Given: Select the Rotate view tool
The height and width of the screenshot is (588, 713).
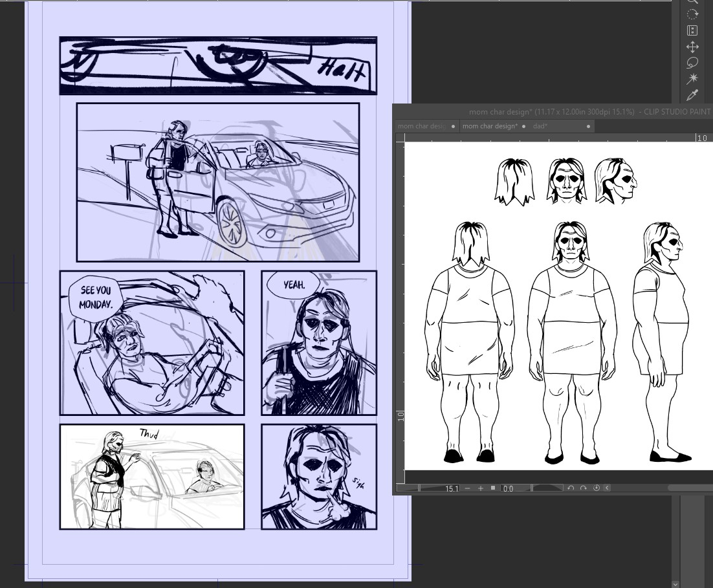Looking at the screenshot, I should click(x=692, y=14).
